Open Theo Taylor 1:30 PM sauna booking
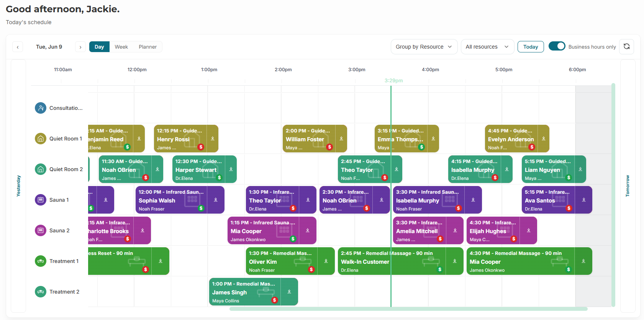Viewport: 644px width, 320px height. pos(281,200)
